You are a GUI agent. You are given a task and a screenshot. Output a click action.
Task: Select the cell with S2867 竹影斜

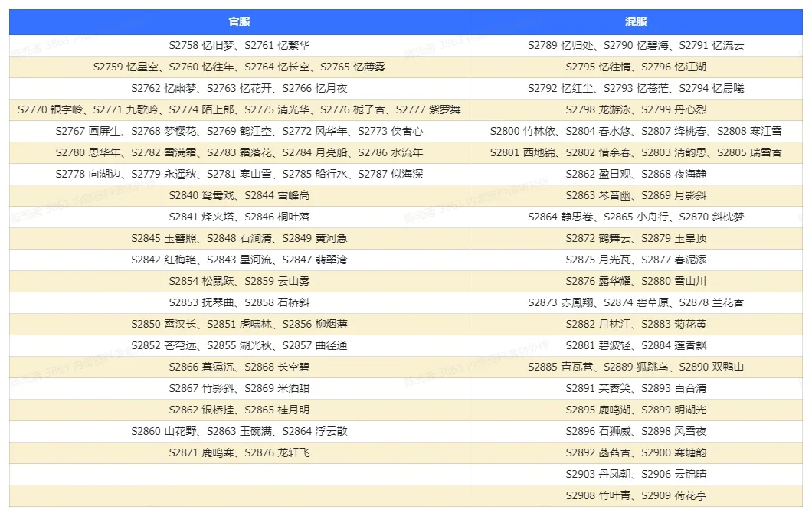239,389
